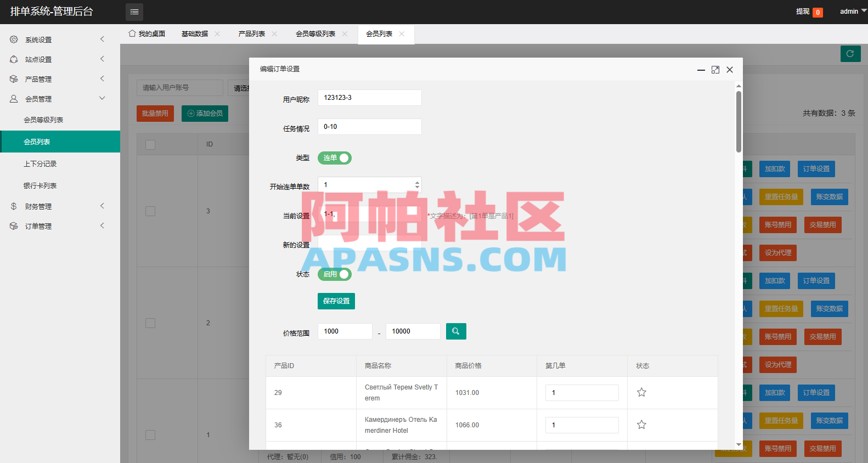The height and width of the screenshot is (463, 868).
Task: Check the checkbox for member ID 3
Action: tap(150, 211)
